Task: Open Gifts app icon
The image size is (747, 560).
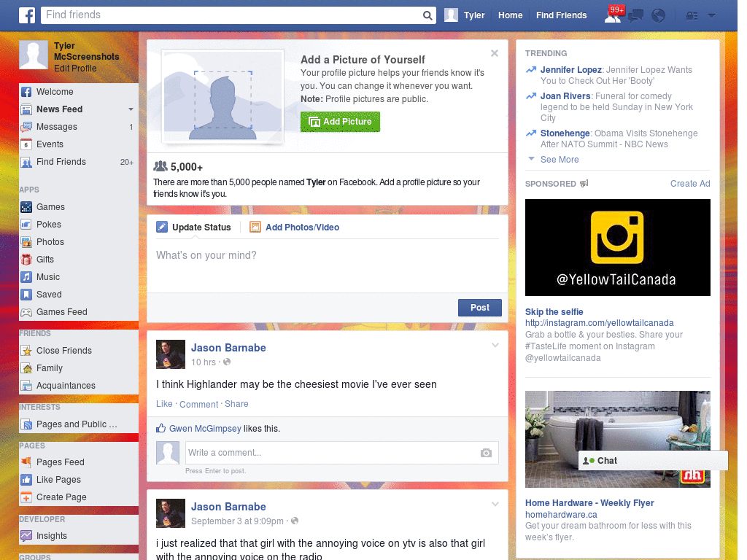Action: (26, 260)
